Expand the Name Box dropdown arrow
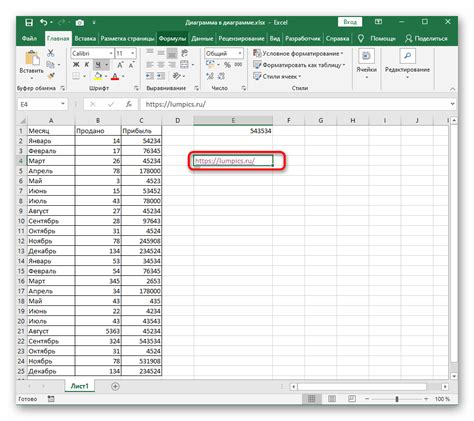Screen dimensions: 474x421 click(x=63, y=104)
